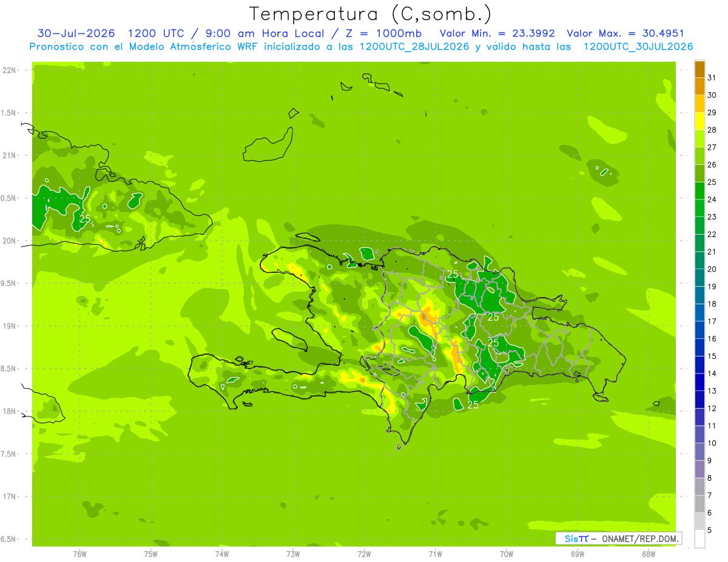Click the 72W longitude axis label
The width and height of the screenshot is (728, 562).
364,554
